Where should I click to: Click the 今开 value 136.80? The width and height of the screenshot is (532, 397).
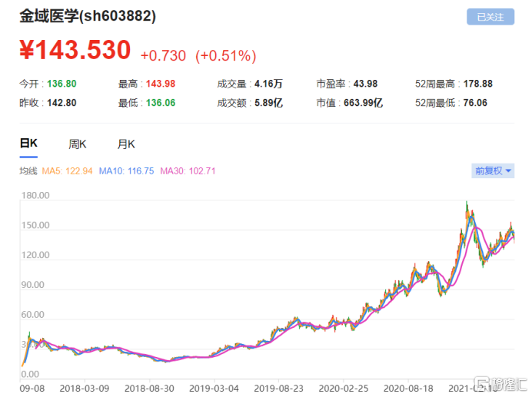tap(62, 84)
